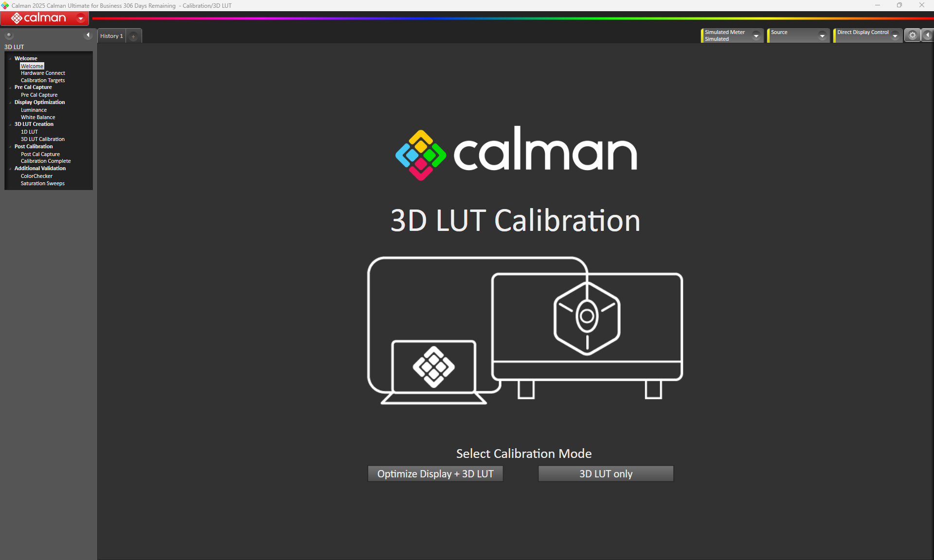
Task: Open the Saturation Sweeps page
Action: pos(43,183)
